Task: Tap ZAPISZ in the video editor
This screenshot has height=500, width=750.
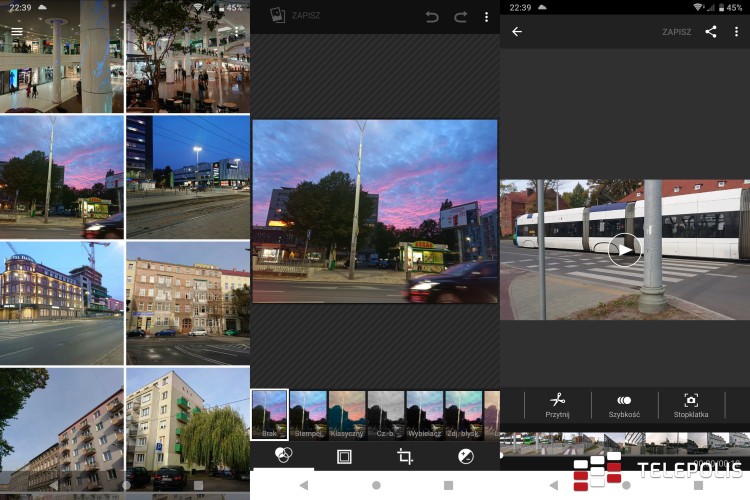Action: 677,32
